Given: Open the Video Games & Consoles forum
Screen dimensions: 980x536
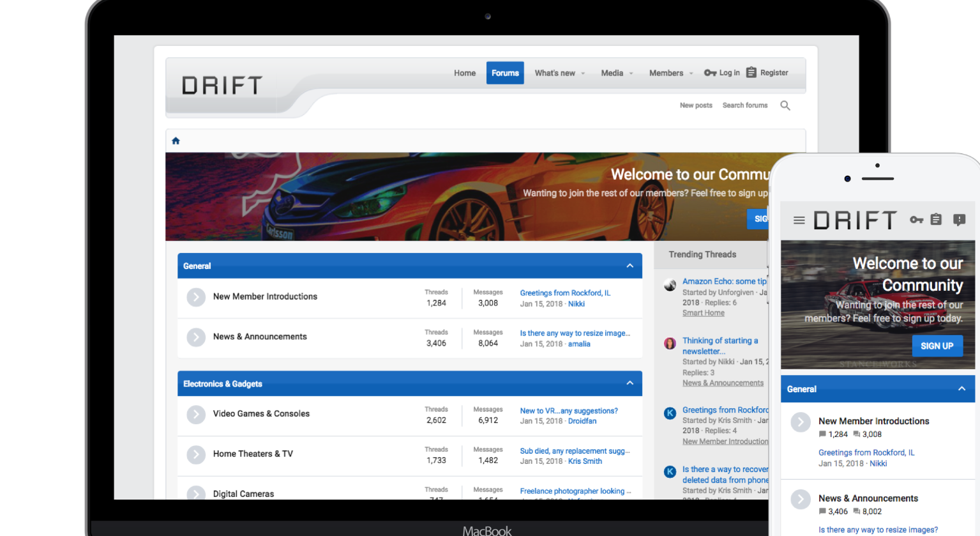Looking at the screenshot, I should [261, 414].
